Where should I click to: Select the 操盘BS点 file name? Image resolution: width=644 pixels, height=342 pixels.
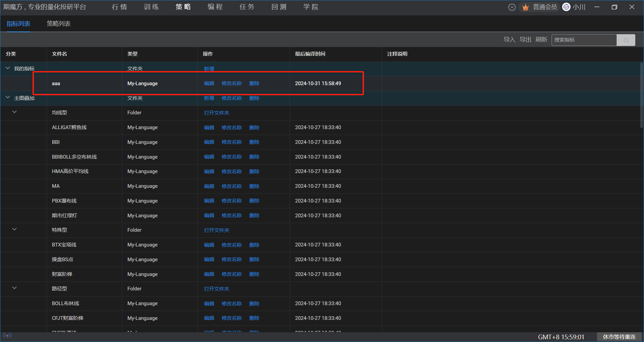click(x=62, y=260)
